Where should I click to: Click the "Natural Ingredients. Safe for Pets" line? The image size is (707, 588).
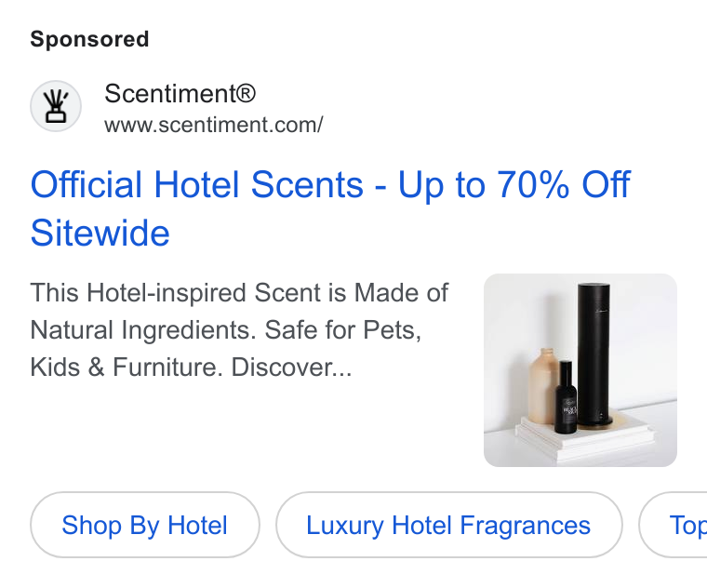(226, 330)
